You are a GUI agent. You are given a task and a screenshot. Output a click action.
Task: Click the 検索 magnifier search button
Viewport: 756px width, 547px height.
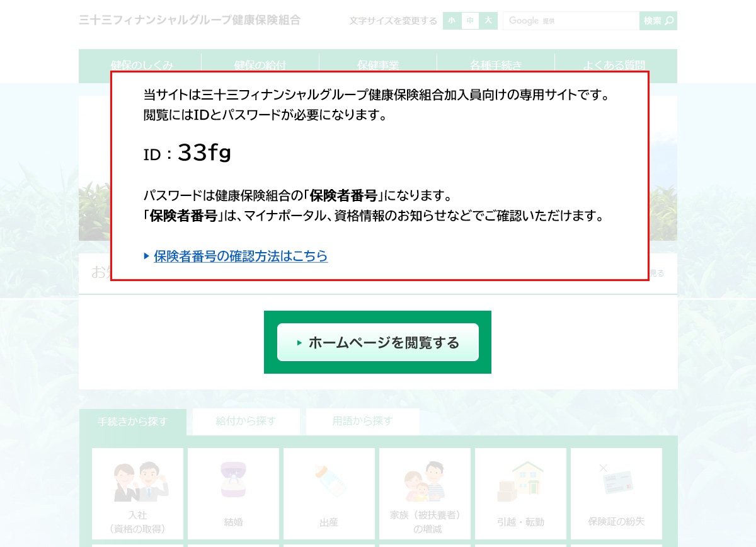658,21
